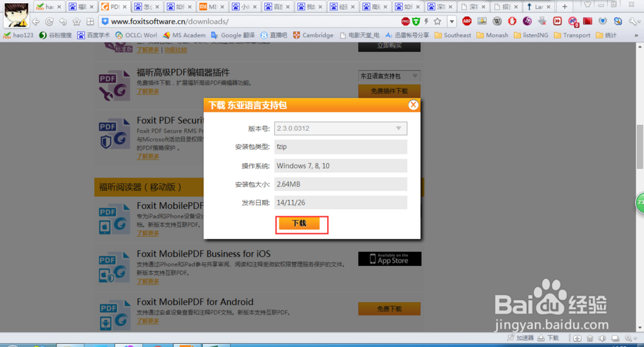
Task: Click the PDF editor plugin product icon
Action: (114, 86)
